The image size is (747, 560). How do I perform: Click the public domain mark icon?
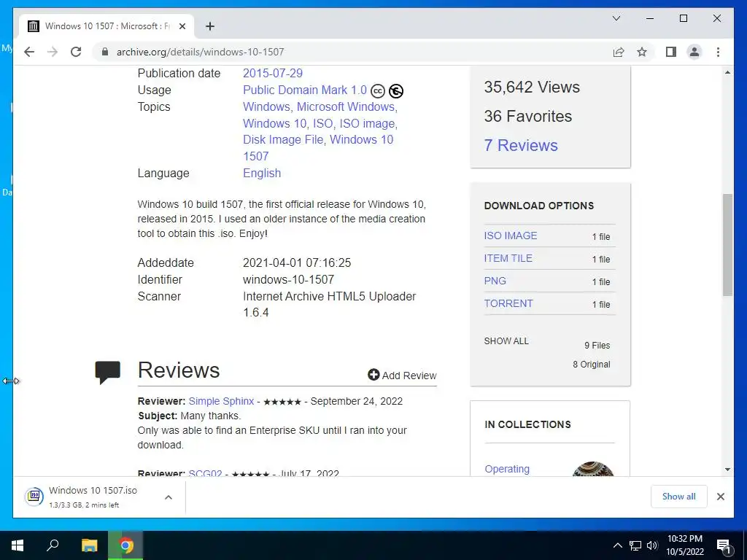coord(396,91)
